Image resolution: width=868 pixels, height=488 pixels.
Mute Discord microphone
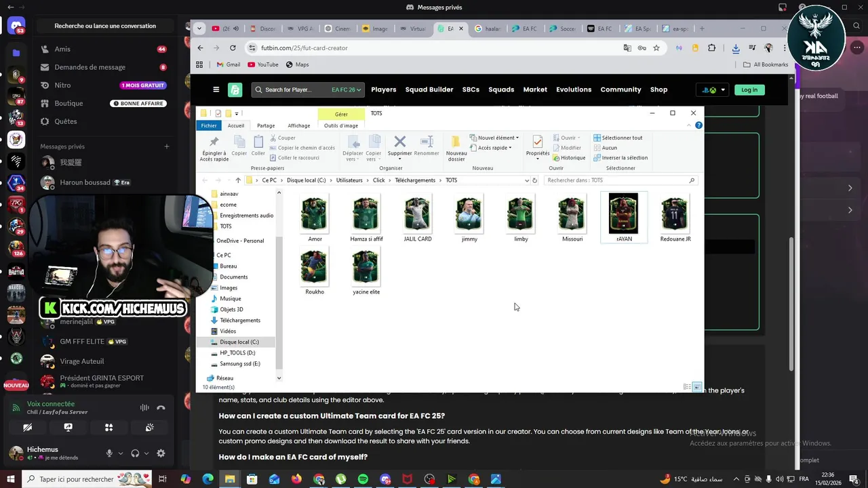point(109,453)
